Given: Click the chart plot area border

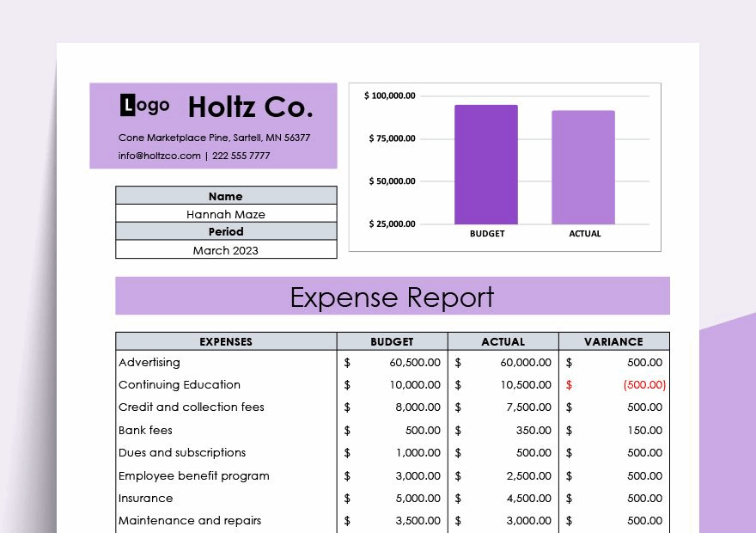Looking at the screenshot, I should tap(505, 84).
